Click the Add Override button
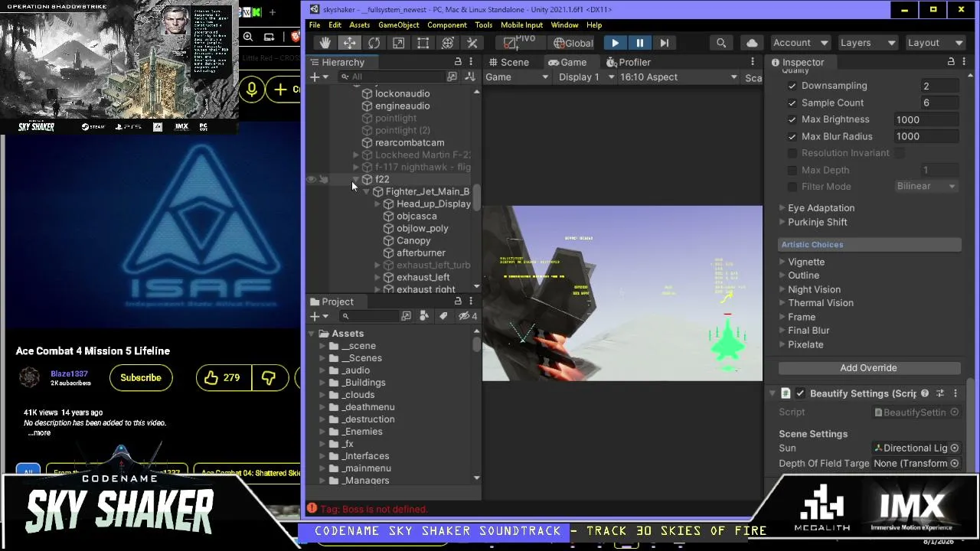The width and height of the screenshot is (980, 551). pos(868,368)
